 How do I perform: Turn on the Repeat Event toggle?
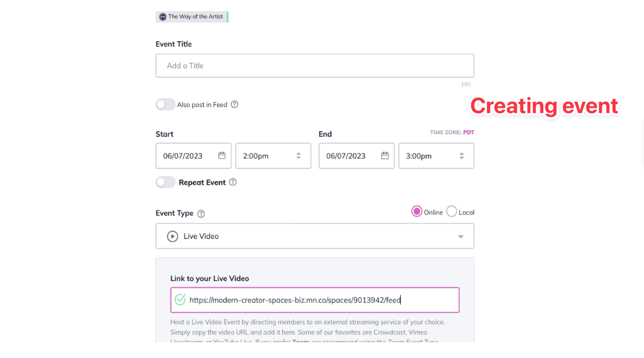pos(166,182)
